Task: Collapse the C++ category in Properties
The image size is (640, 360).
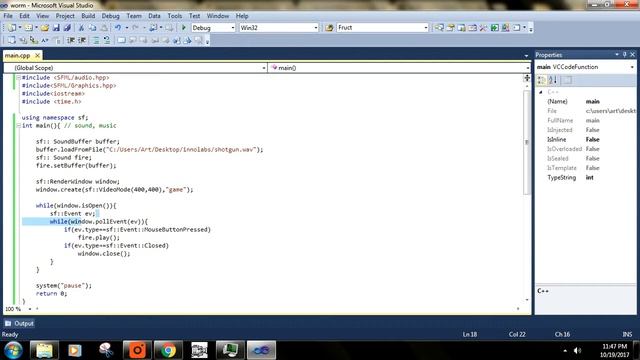Action: (541, 92)
